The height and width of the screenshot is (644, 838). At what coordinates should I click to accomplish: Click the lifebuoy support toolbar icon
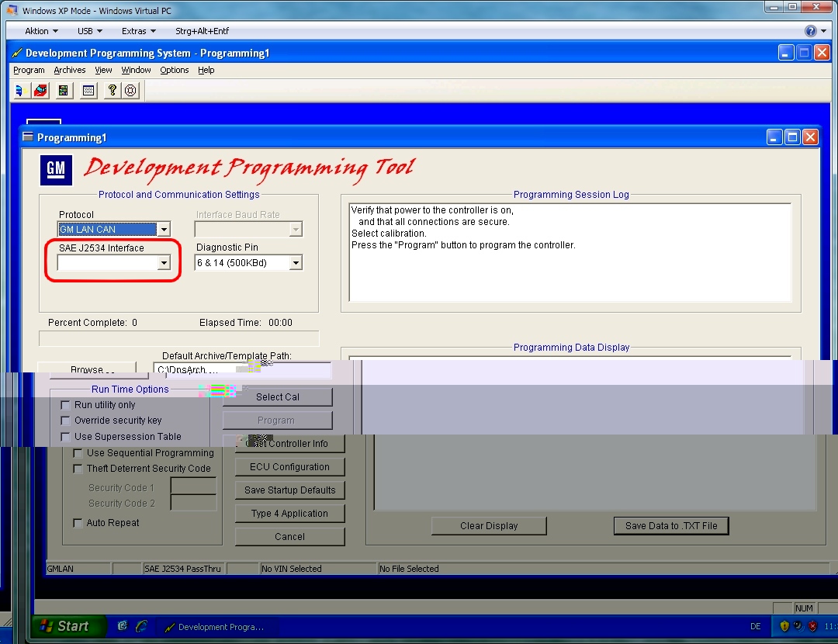coord(131,90)
